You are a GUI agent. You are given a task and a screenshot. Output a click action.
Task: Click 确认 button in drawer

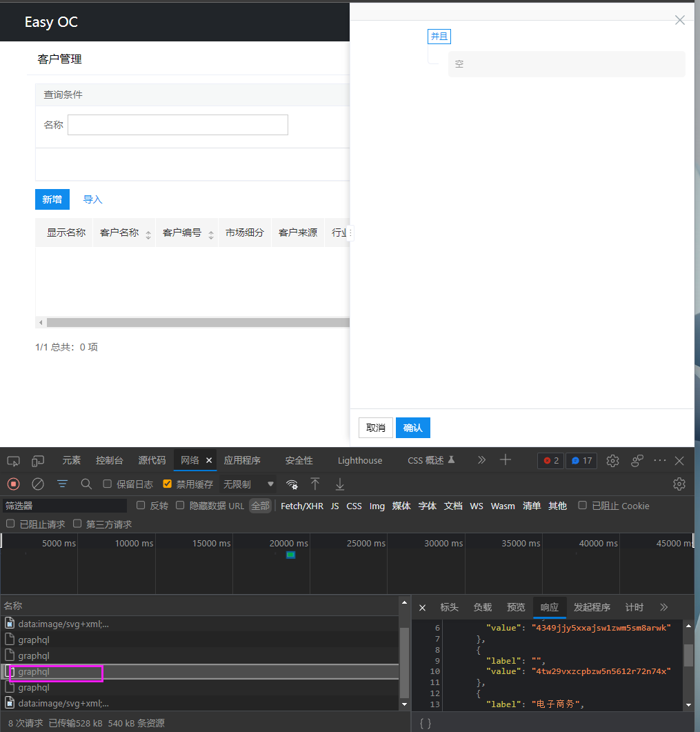point(413,428)
